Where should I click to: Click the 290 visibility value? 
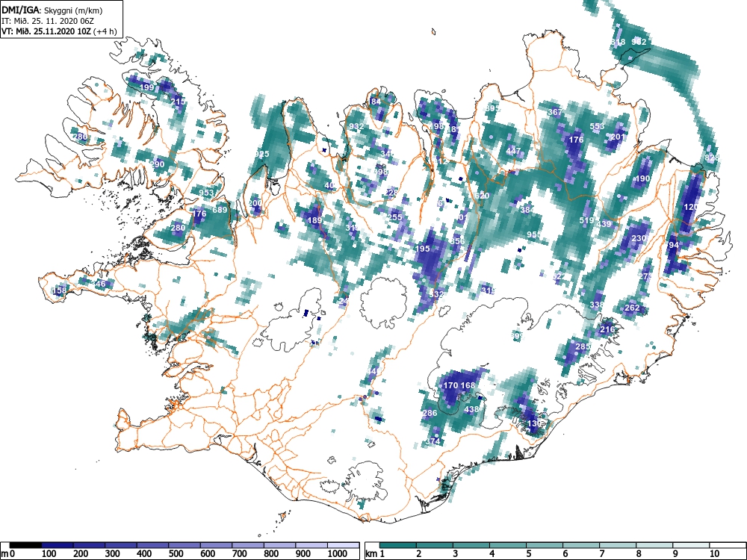pos(157,164)
